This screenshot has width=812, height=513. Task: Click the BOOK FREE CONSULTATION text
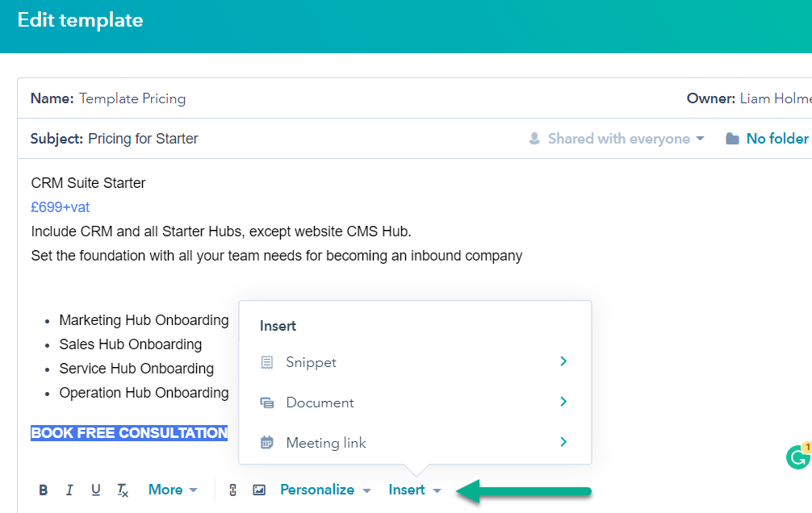pos(128,432)
